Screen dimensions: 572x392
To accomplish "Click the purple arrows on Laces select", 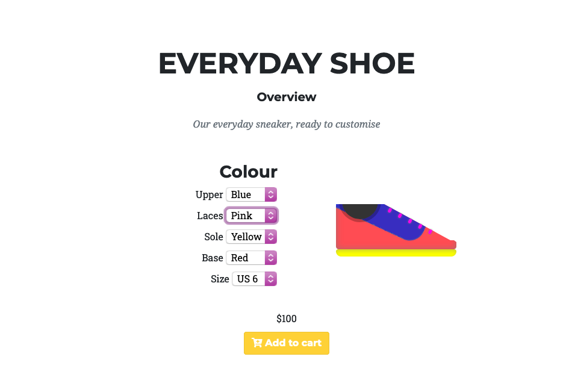I will tap(271, 216).
